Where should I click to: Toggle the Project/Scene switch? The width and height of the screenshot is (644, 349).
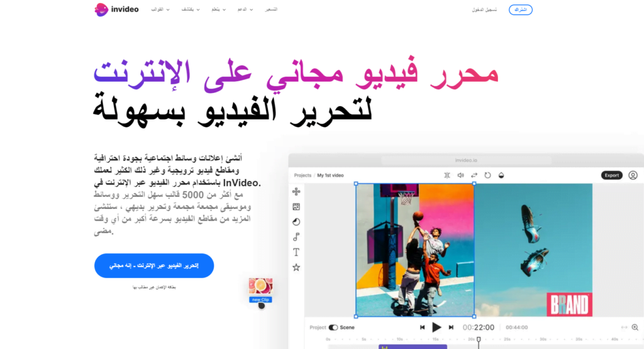click(333, 328)
